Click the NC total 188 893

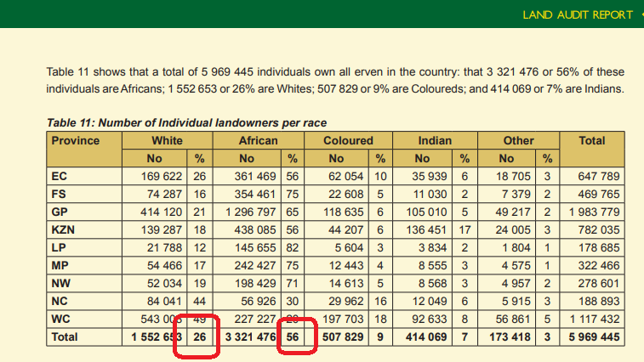[599, 302]
